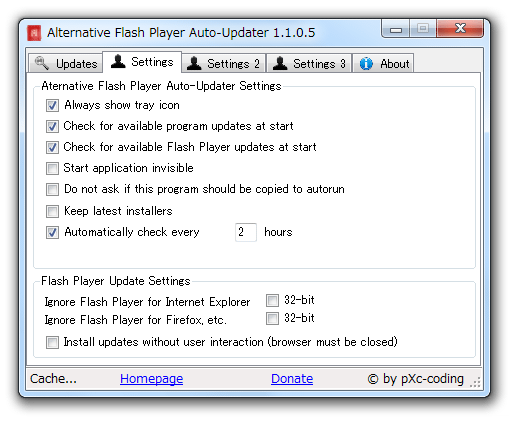Enable Install updates without user interaction
The width and height of the screenshot is (513, 421).
click(x=52, y=342)
